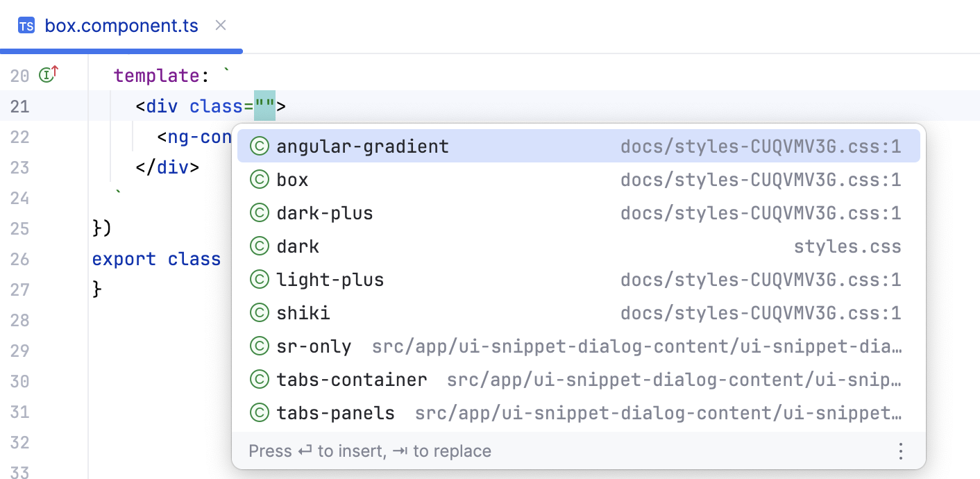Click the implementation gutter icon on line 20

pyautogui.click(x=47, y=74)
